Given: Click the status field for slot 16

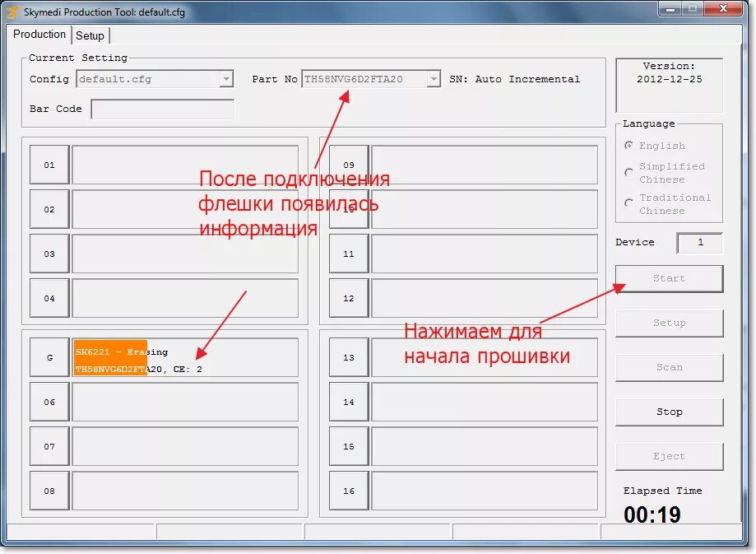Looking at the screenshot, I should (485, 491).
